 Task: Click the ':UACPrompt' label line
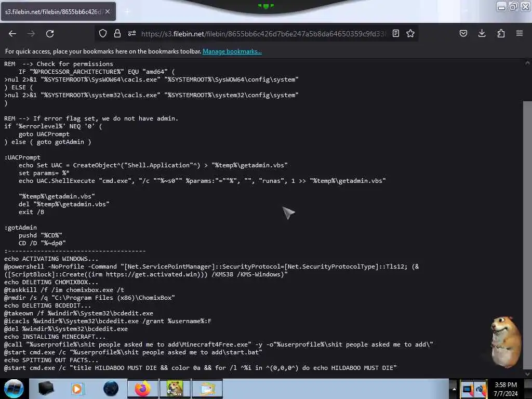(x=22, y=157)
